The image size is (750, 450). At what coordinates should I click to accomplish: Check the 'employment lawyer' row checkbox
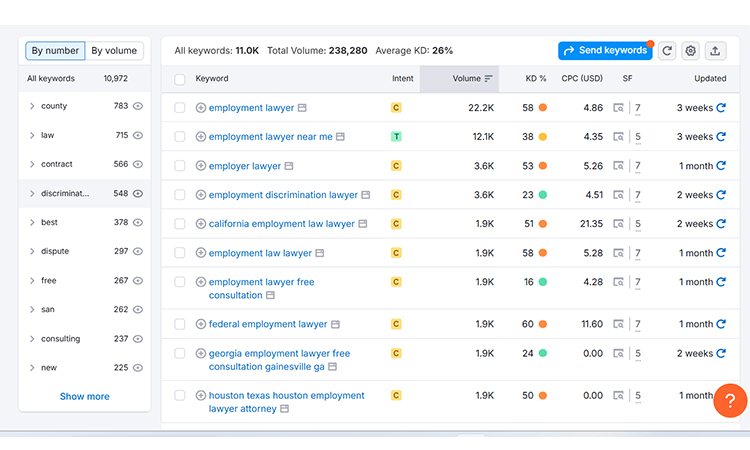[180, 108]
